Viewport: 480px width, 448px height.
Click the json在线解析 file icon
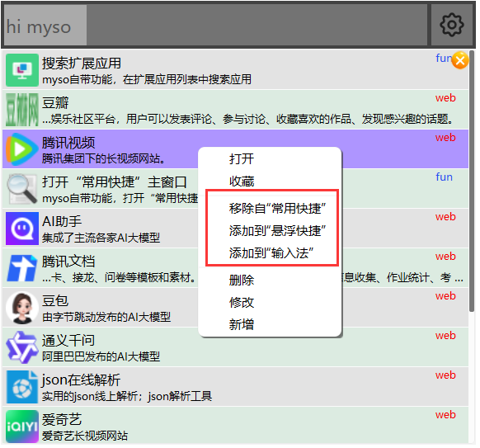pos(22,387)
